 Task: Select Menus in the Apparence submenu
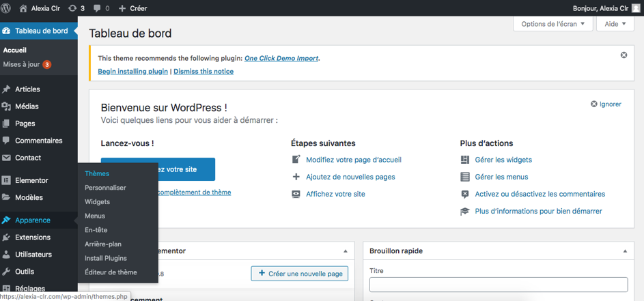(95, 216)
